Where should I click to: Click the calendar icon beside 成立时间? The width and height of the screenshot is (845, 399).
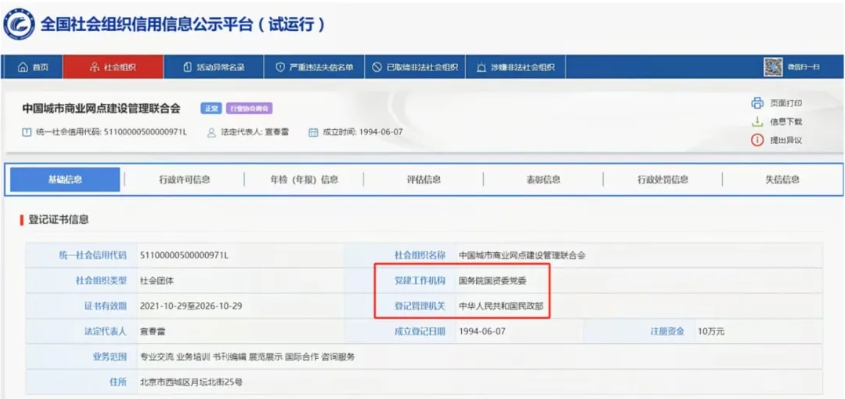tap(313, 132)
